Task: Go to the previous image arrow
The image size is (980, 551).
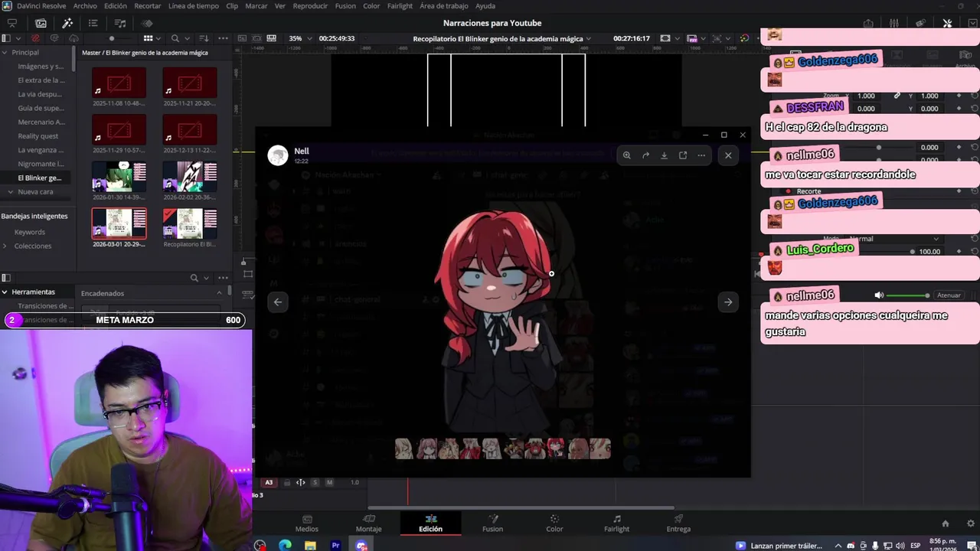Action: (x=278, y=302)
